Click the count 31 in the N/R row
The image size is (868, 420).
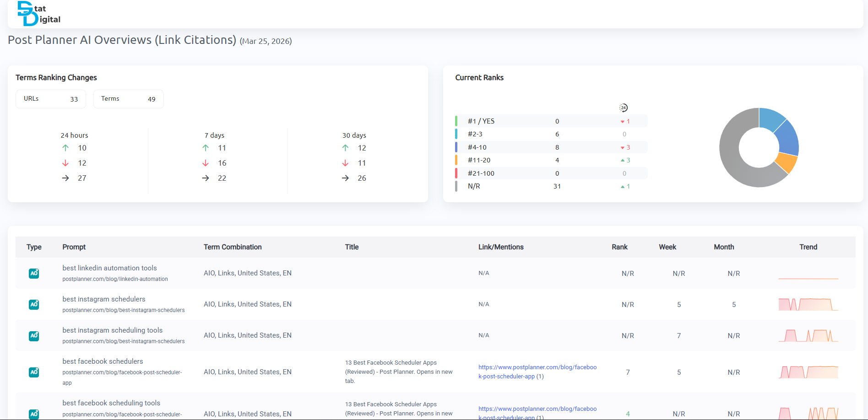[x=557, y=186]
